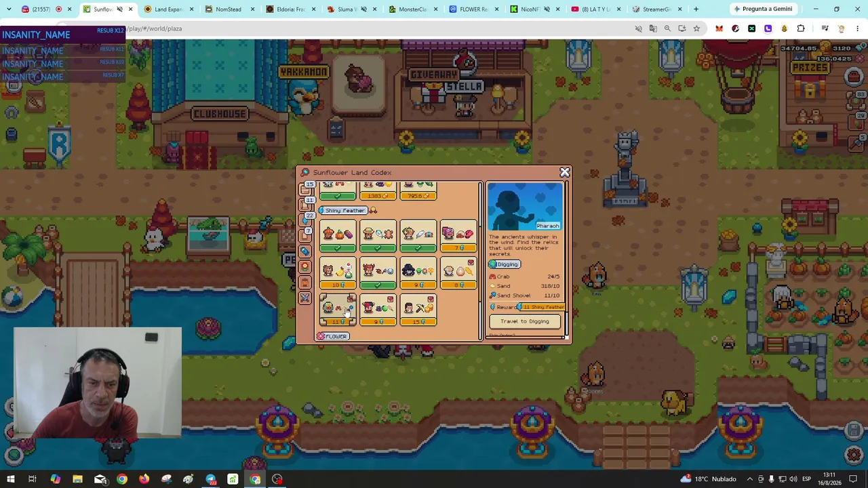Click the Pharaoh portrait image
Viewport: 868px width, 488px height.
click(525, 207)
